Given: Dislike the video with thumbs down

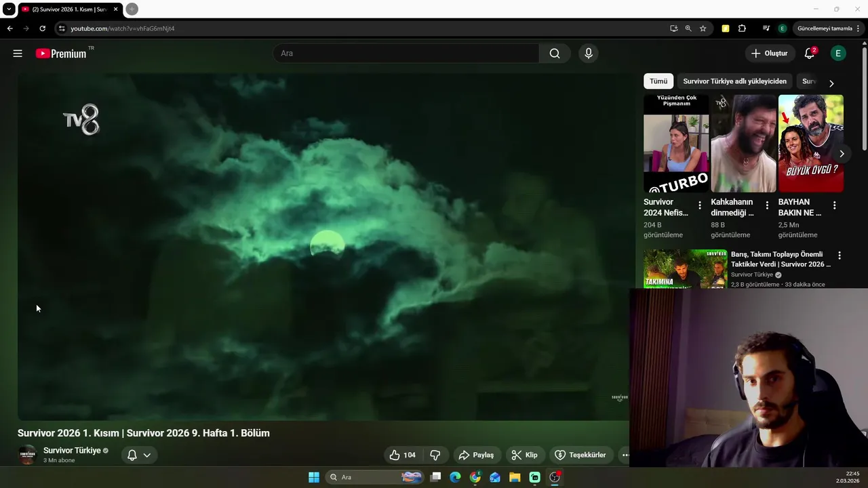Looking at the screenshot, I should pos(435,455).
